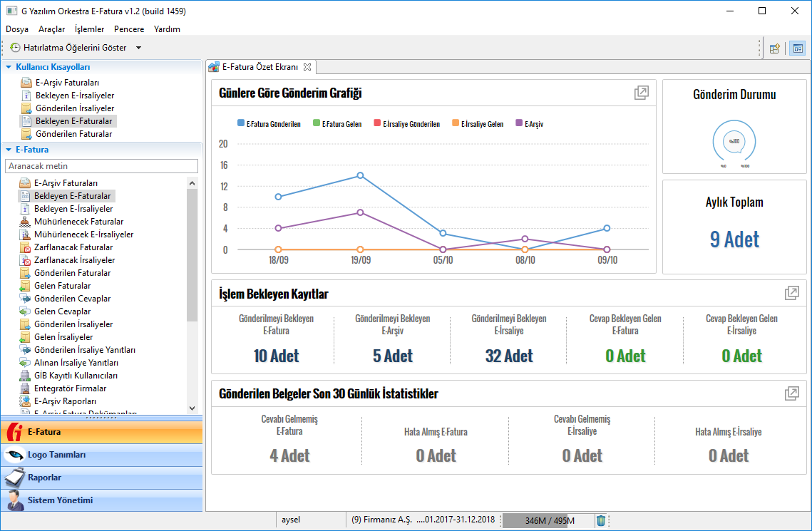Maximize the Günlere Göre Gönderim Grafiği panel
The width and height of the screenshot is (812, 531).
642,93
